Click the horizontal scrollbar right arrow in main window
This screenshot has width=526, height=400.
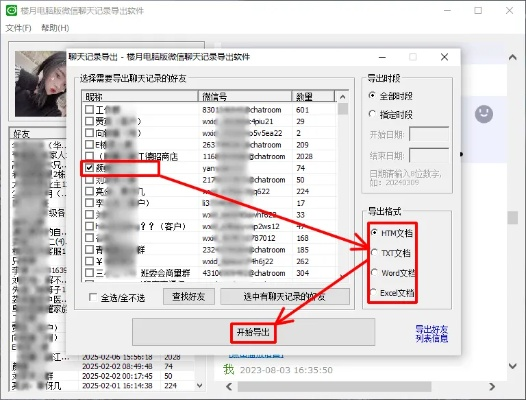click(492, 387)
